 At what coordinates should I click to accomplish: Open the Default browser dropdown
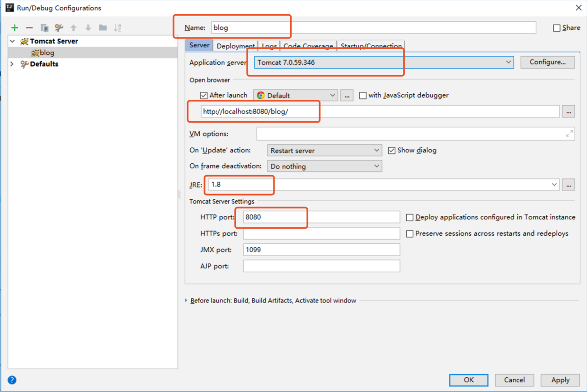click(296, 95)
